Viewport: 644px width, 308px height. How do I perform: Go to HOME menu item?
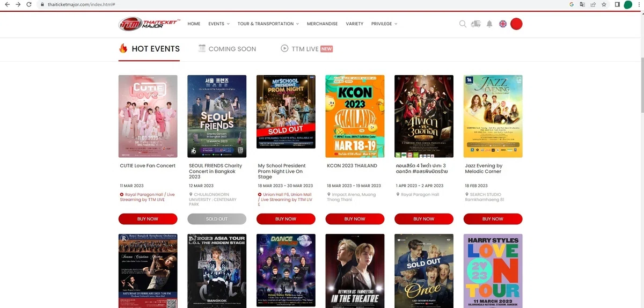tap(194, 24)
